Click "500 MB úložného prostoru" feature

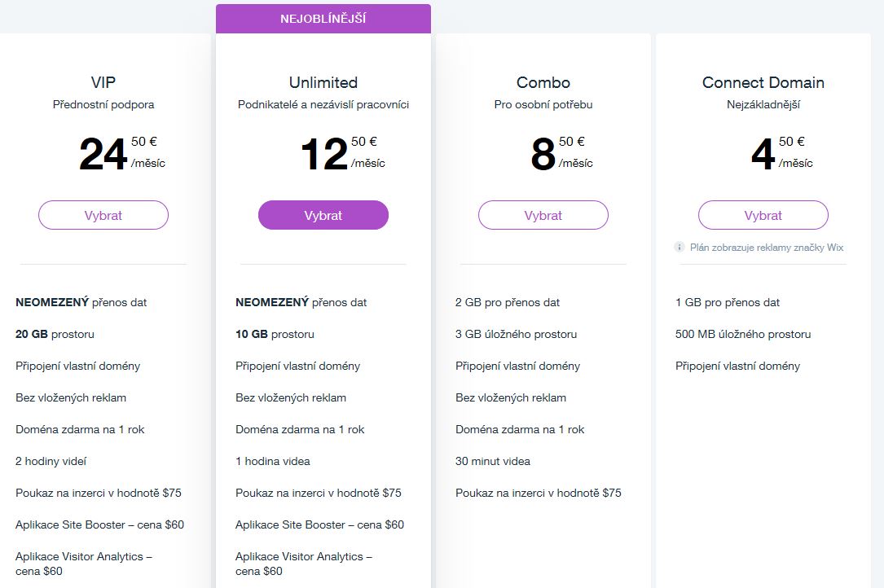click(743, 334)
